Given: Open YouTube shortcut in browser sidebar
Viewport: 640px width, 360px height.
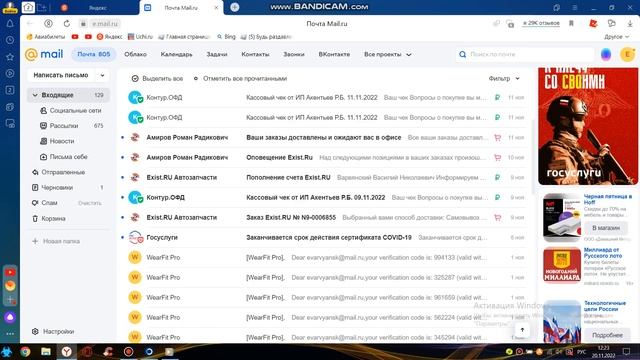Looking at the screenshot, I should tap(10, 272).
